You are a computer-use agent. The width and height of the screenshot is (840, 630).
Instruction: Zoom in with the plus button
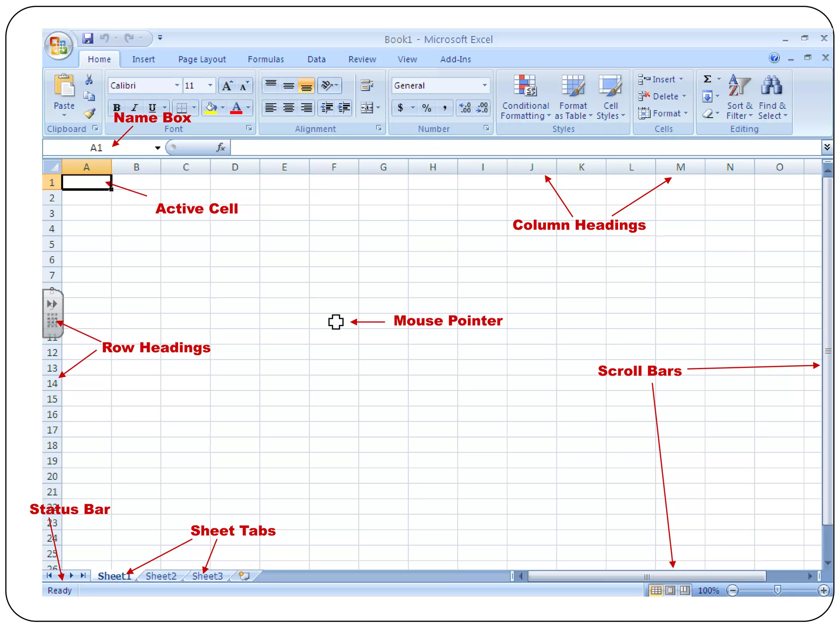[823, 590]
